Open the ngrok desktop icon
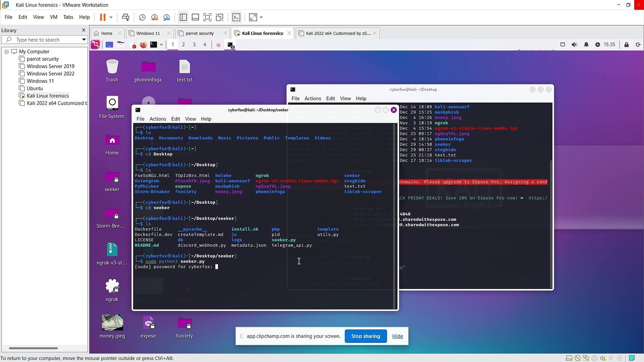644x362 pixels. [x=112, y=291]
